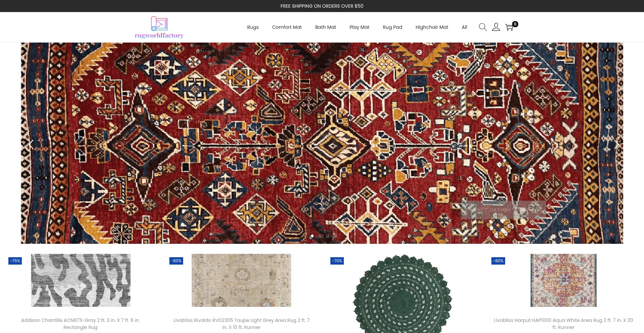
Task: Open the user account icon
Action: [x=496, y=27]
